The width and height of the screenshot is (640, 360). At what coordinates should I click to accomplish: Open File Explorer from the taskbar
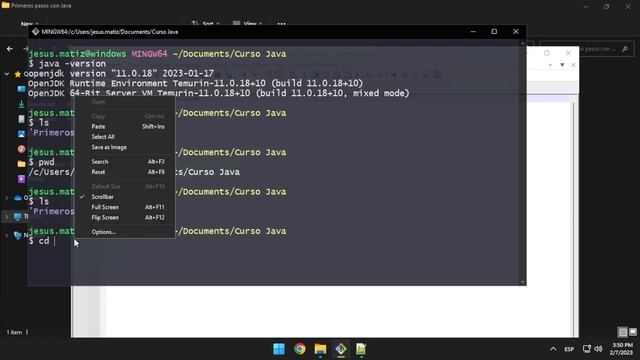click(320, 349)
